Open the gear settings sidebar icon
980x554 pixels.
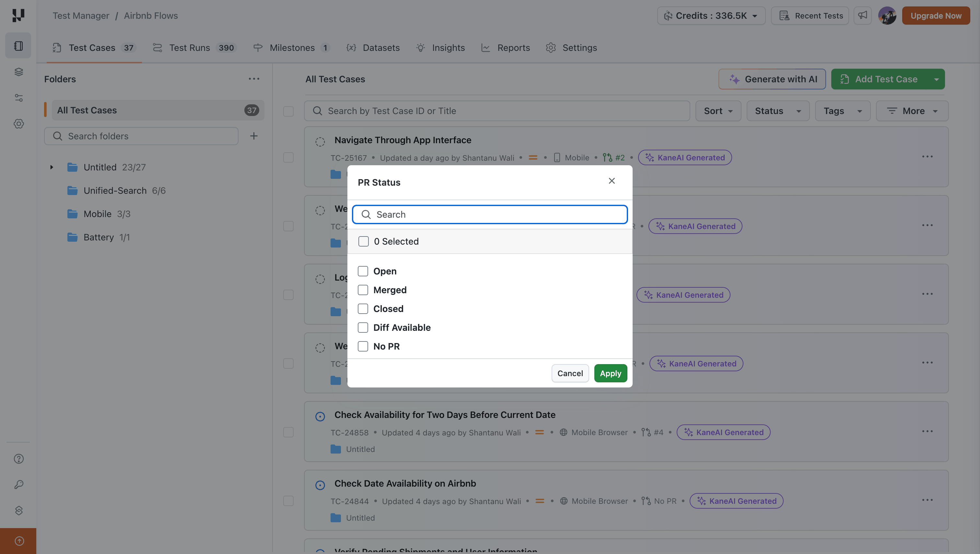click(18, 124)
